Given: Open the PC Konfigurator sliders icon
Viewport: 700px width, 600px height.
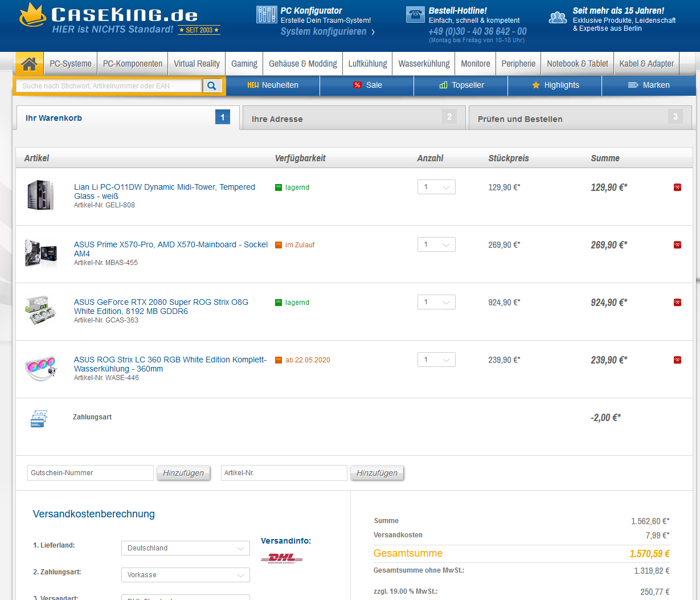Looking at the screenshot, I should 267,15.
